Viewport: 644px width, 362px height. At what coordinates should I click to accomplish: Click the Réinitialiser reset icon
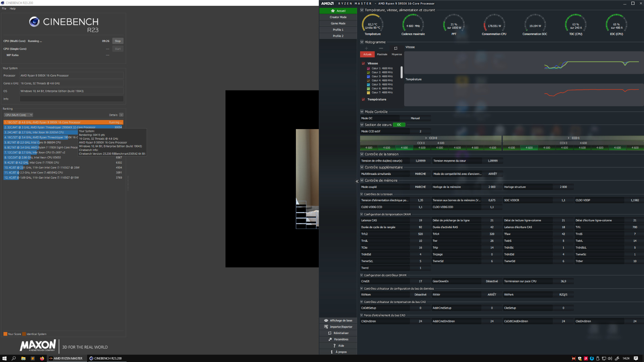click(x=330, y=333)
